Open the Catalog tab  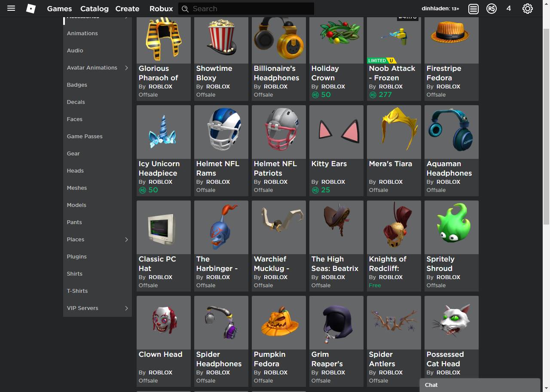click(94, 9)
